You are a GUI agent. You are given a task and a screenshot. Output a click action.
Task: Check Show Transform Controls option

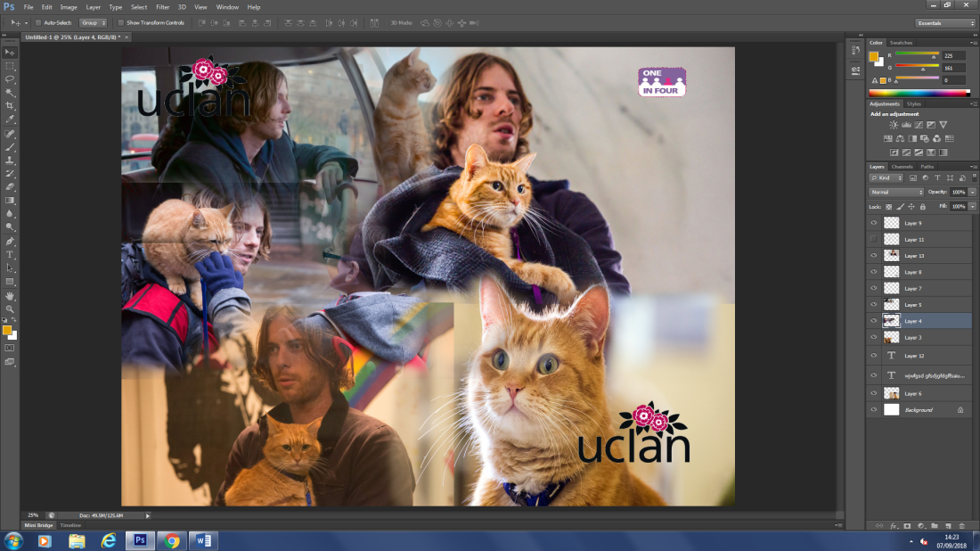(122, 22)
